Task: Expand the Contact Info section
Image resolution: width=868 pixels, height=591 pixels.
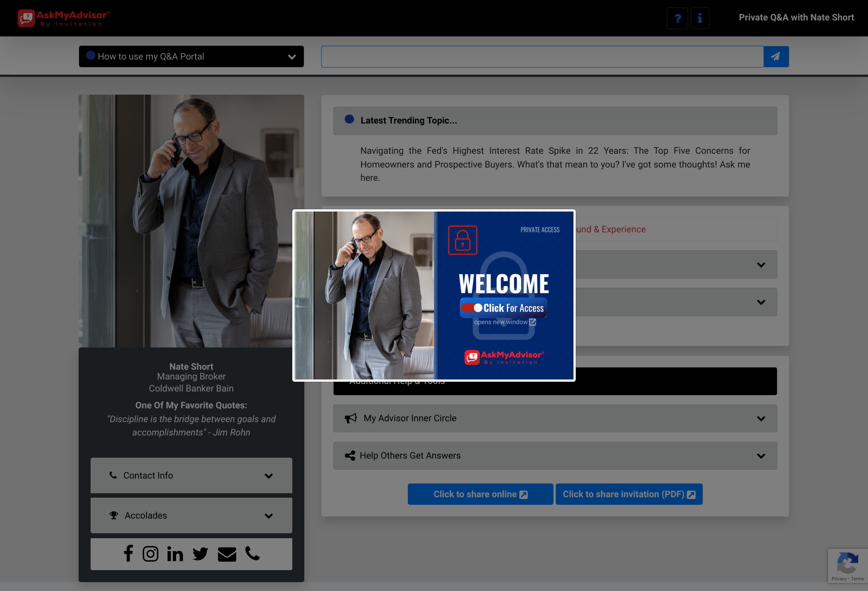Action: tap(191, 475)
